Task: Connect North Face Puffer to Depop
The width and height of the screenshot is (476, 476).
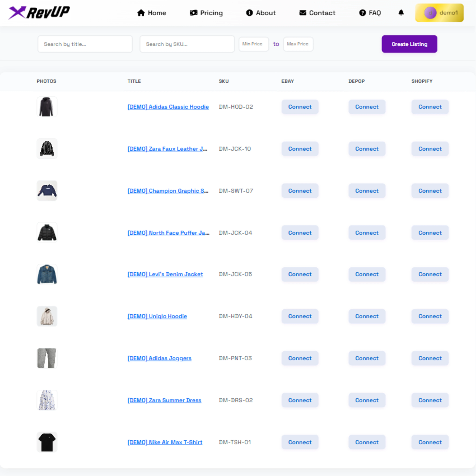Action: (x=367, y=233)
